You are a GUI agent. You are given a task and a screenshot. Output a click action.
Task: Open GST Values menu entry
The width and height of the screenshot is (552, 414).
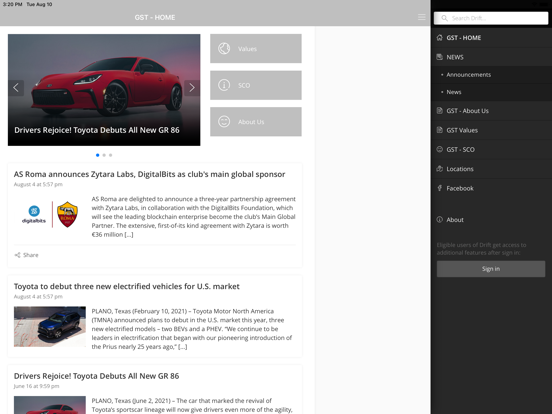491,130
